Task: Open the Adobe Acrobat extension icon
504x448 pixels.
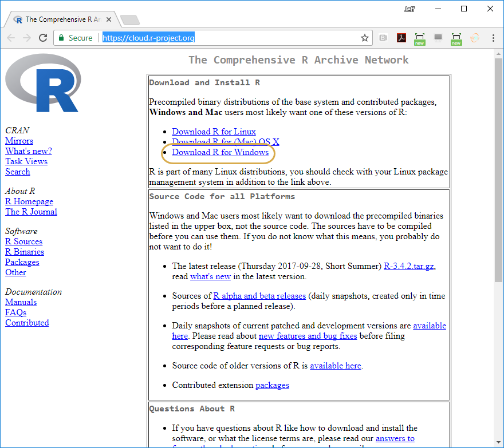Action: tap(402, 38)
